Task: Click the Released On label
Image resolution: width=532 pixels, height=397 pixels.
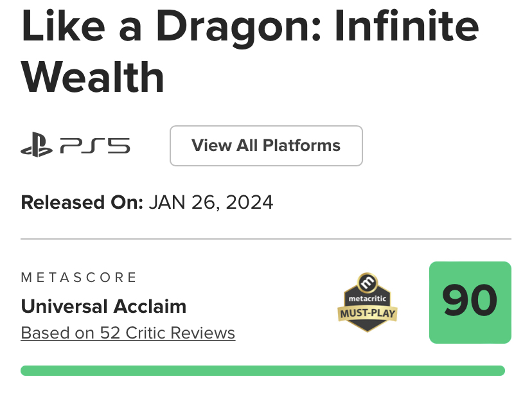Action: point(82,203)
